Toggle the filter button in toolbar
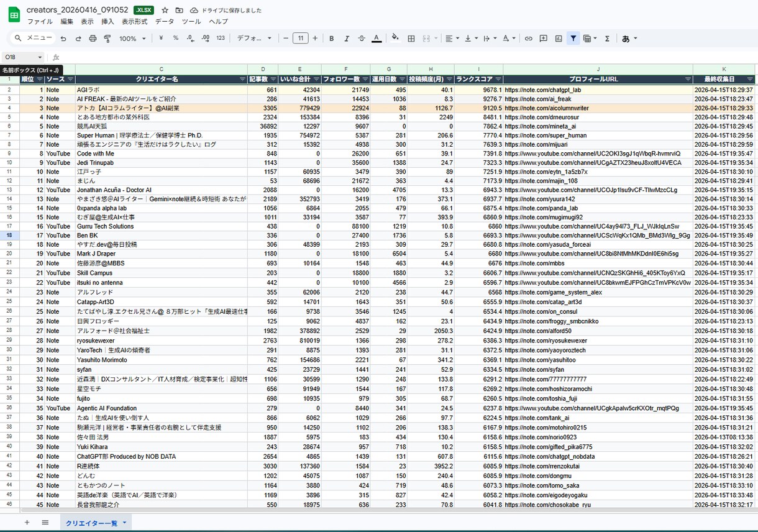Viewport: 758px width, 532px height. 573,39
